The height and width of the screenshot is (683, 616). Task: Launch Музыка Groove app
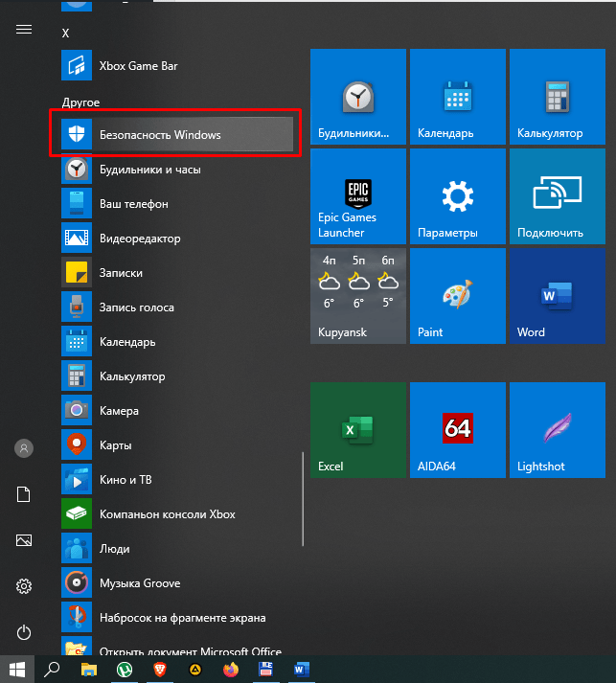coord(177,583)
